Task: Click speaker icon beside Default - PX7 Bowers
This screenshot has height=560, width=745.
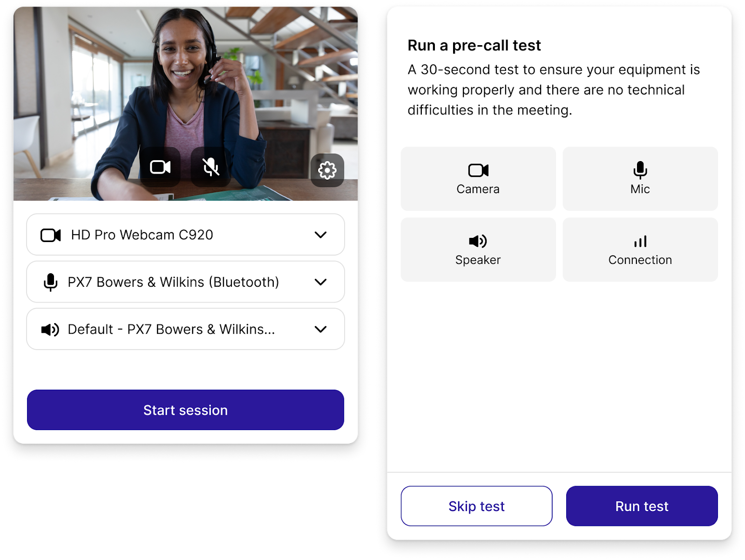Action: (x=50, y=330)
